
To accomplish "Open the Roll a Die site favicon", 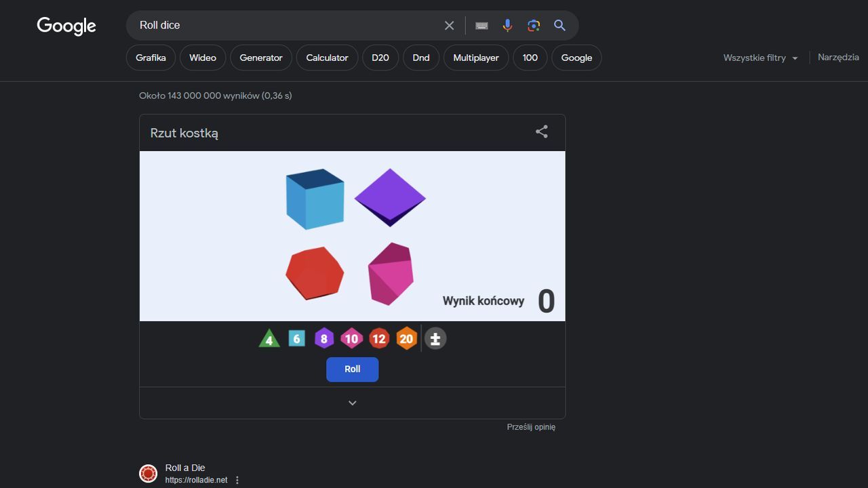I will click(148, 473).
